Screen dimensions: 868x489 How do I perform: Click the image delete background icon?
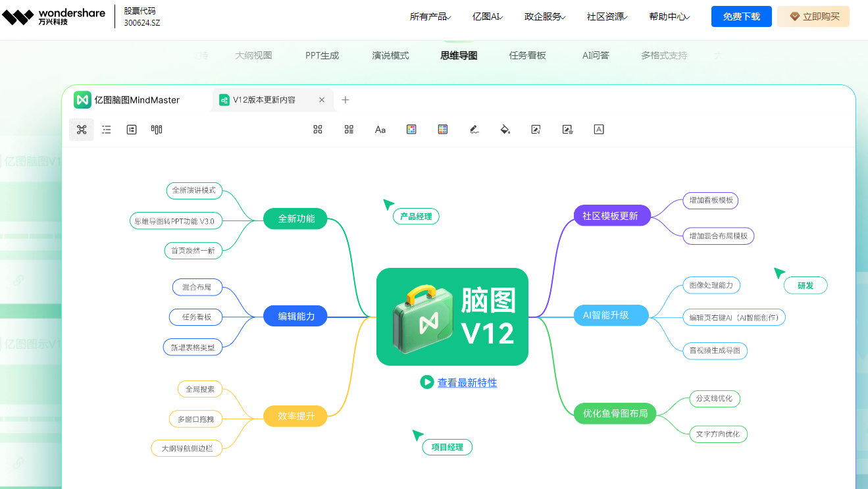(x=567, y=130)
